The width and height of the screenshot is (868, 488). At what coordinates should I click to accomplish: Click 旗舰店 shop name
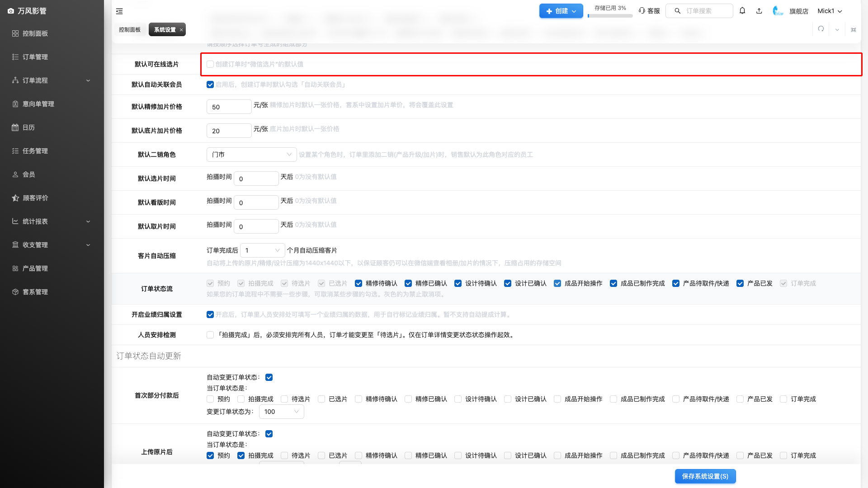click(799, 11)
